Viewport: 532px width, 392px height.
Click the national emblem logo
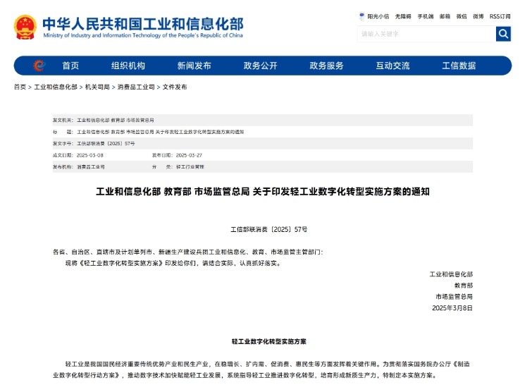point(25,27)
